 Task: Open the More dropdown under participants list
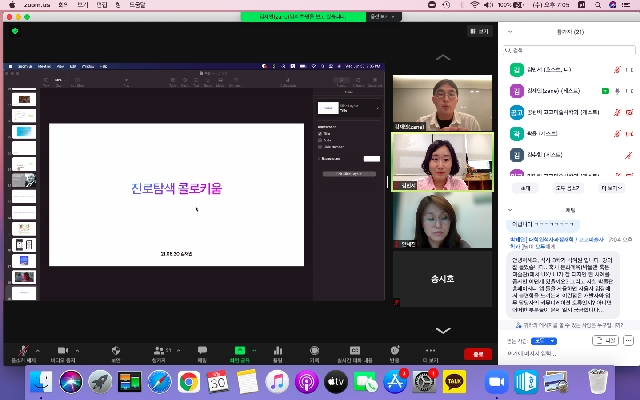(610, 187)
